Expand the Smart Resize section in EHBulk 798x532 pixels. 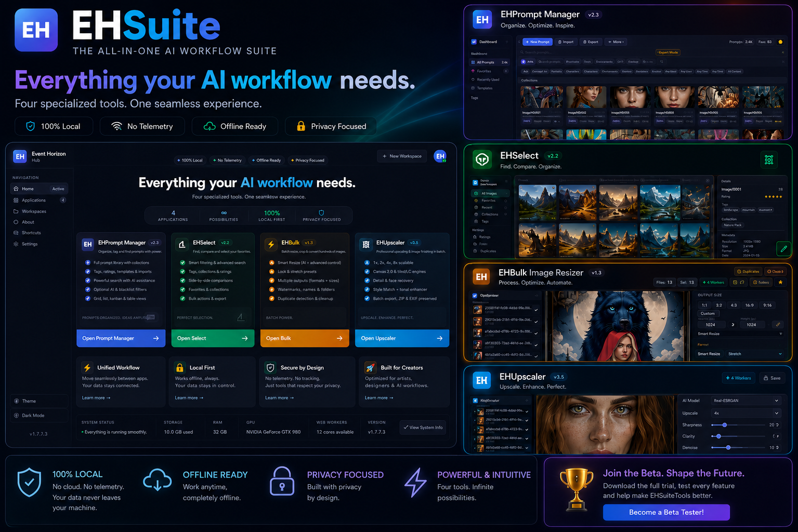[x=740, y=334]
